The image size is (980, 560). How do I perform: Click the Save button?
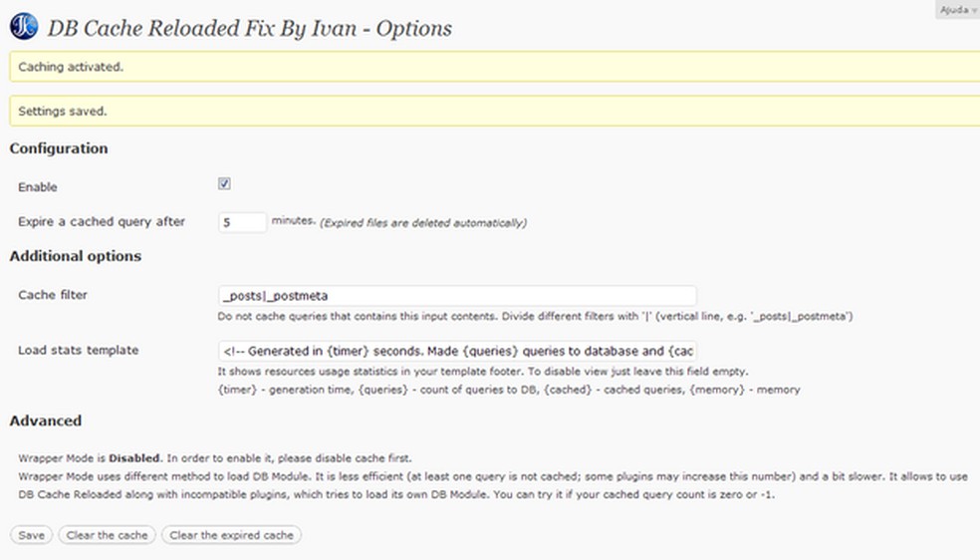32,535
